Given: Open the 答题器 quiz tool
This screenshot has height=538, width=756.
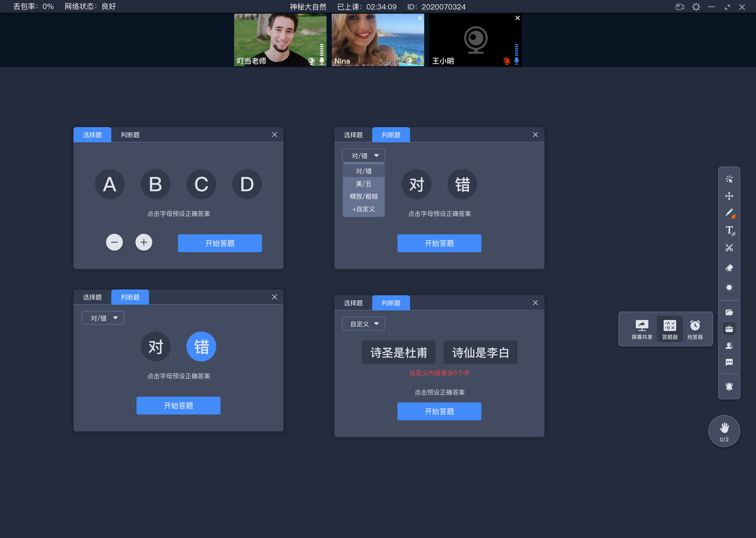Looking at the screenshot, I should tap(669, 328).
